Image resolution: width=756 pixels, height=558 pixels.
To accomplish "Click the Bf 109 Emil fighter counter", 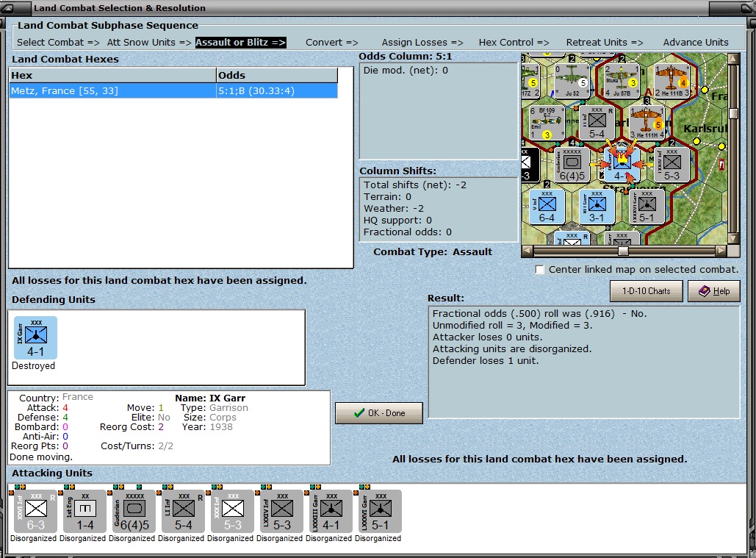I will (x=546, y=123).
